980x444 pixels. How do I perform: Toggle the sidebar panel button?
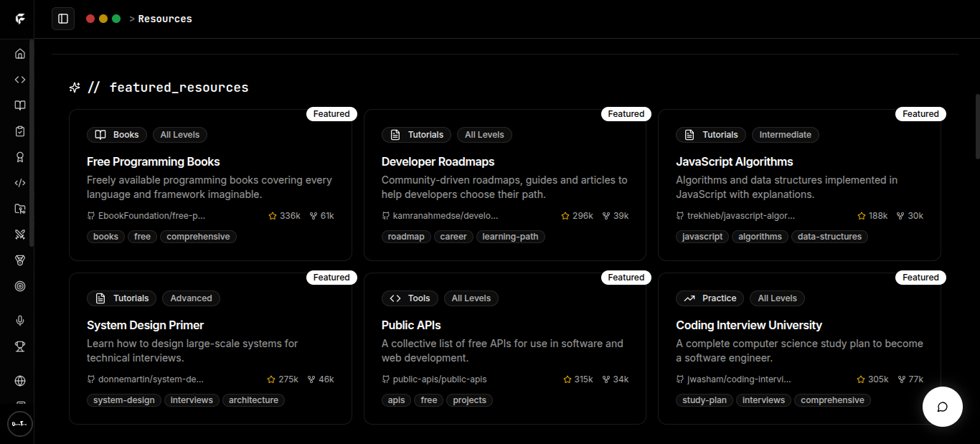[63, 19]
